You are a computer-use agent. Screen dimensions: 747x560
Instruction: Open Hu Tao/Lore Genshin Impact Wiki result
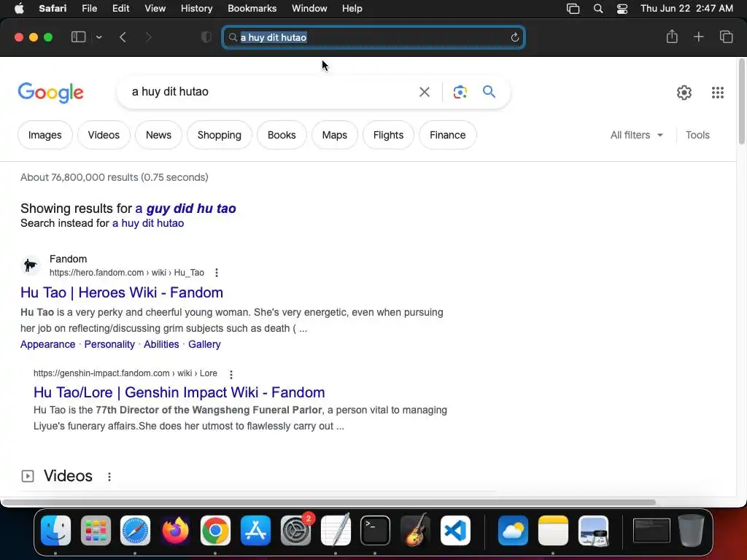point(179,392)
